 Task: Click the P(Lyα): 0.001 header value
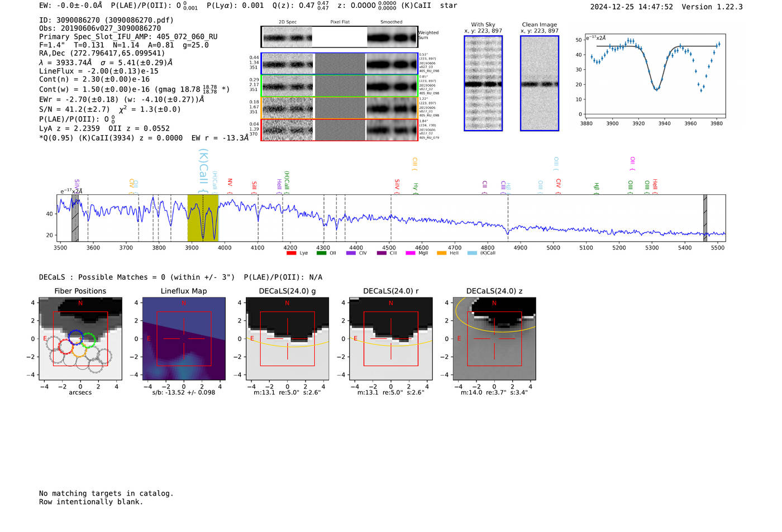click(235, 6)
